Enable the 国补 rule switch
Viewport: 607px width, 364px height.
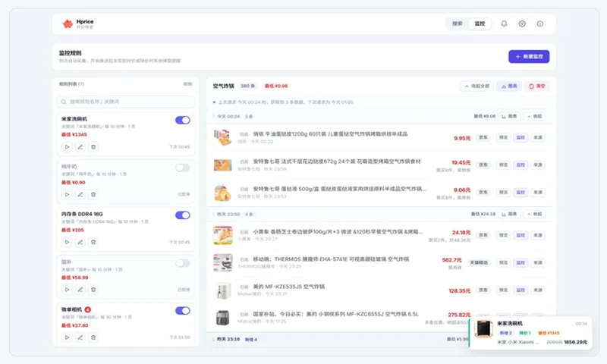pyautogui.click(x=183, y=263)
